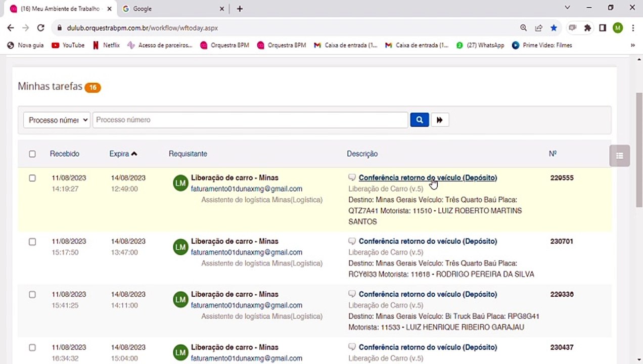Click the Nº column header
Image resolution: width=643 pixels, height=364 pixels.
553,153
